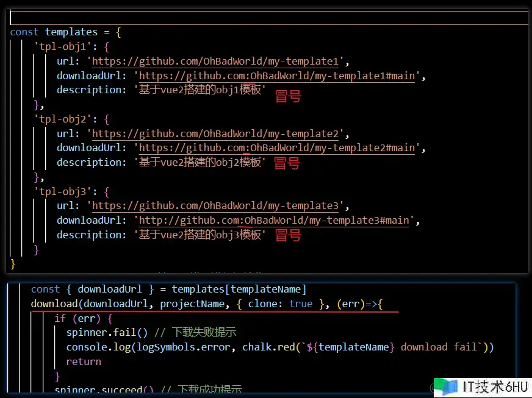Click the templates[templateName] expression
This screenshot has width=532, height=398.
[x=239, y=289]
